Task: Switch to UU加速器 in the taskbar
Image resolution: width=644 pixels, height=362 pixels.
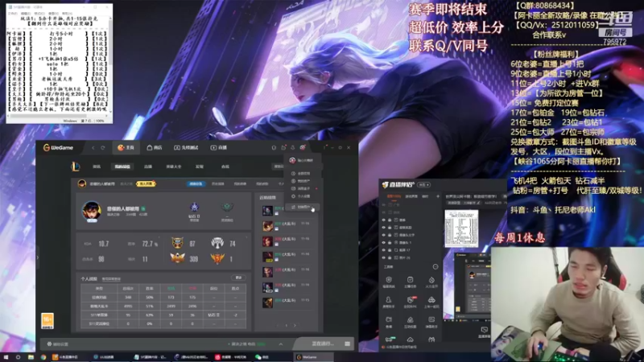Action: [109, 357]
